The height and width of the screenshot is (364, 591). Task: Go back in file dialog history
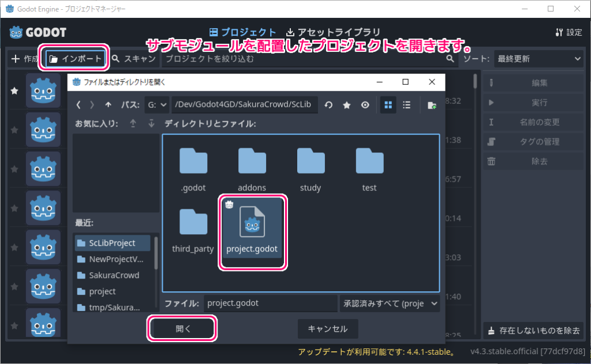(78, 105)
